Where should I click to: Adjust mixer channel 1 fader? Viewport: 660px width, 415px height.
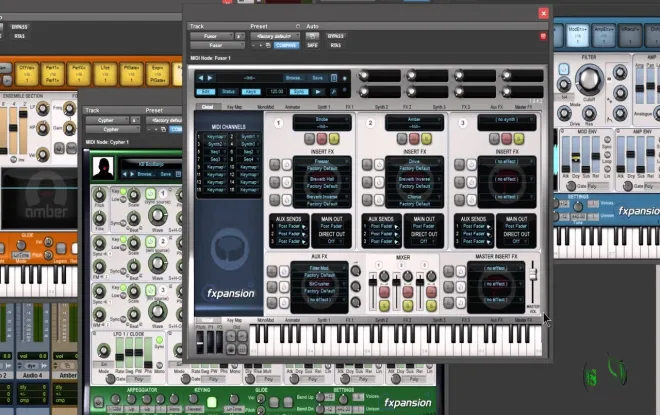coord(373,282)
